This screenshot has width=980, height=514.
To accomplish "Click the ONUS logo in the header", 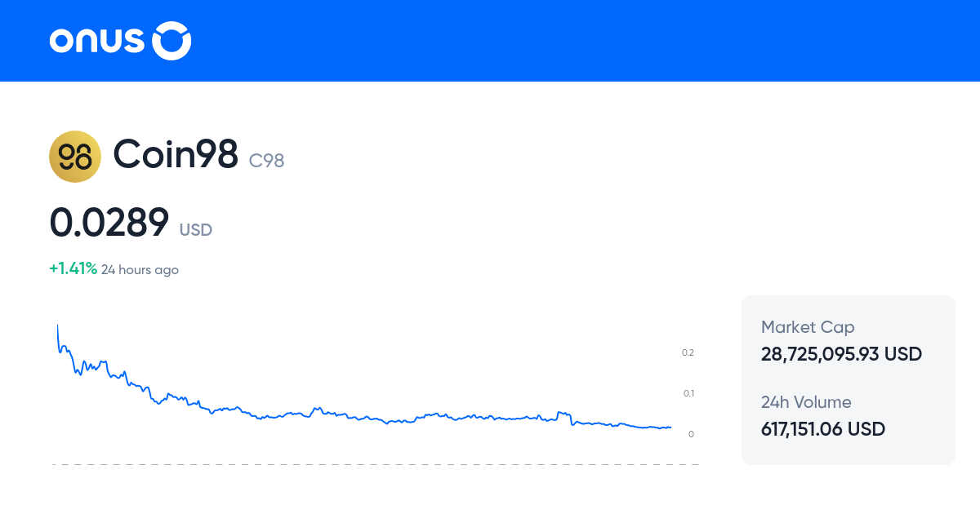I will (119, 41).
